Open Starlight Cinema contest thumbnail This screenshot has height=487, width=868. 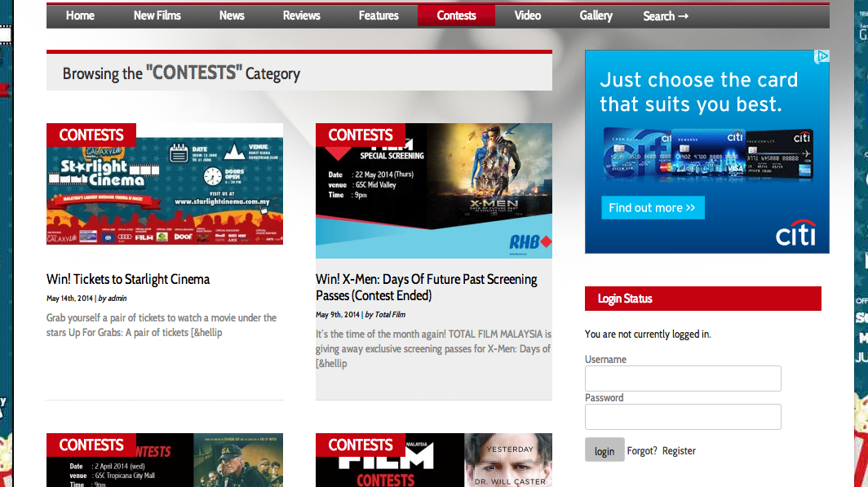165,184
